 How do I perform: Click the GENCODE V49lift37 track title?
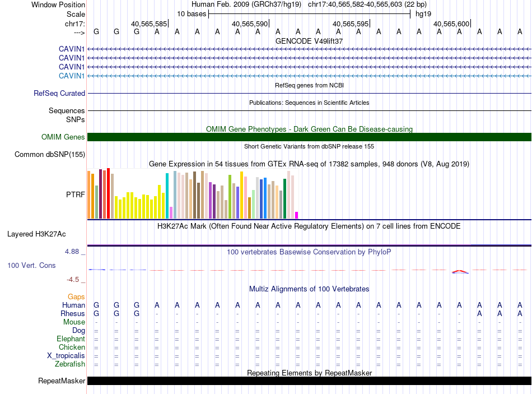pos(309,41)
